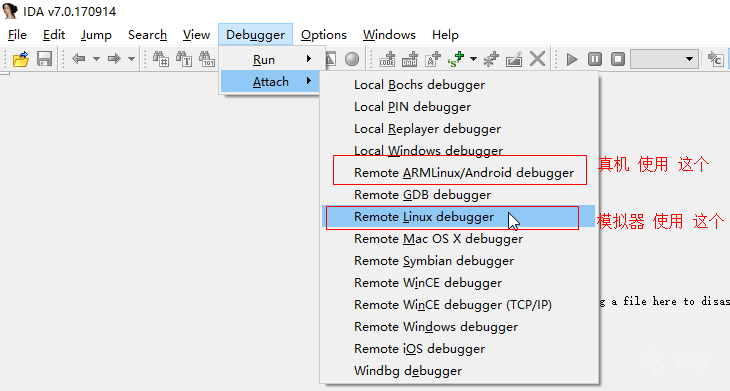
Task: Choose Remote Mac OS X debugger
Action: point(459,239)
